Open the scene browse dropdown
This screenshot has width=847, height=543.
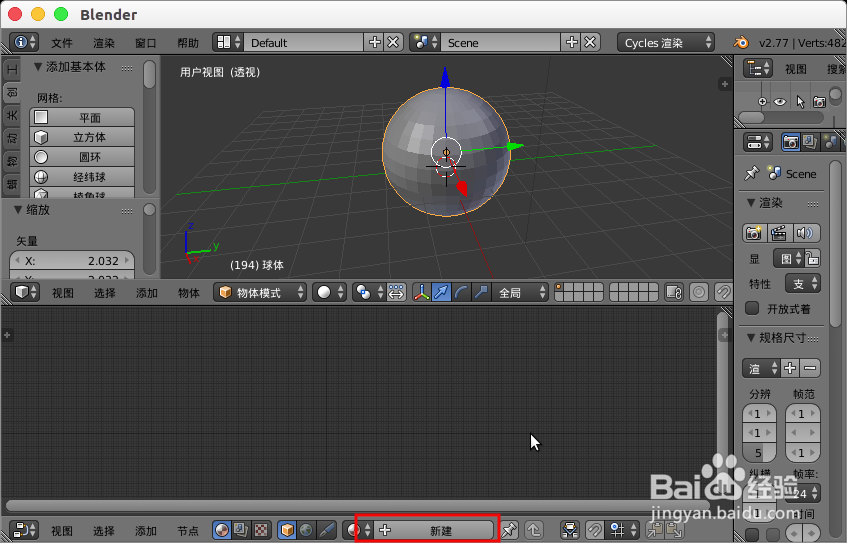tap(425, 42)
